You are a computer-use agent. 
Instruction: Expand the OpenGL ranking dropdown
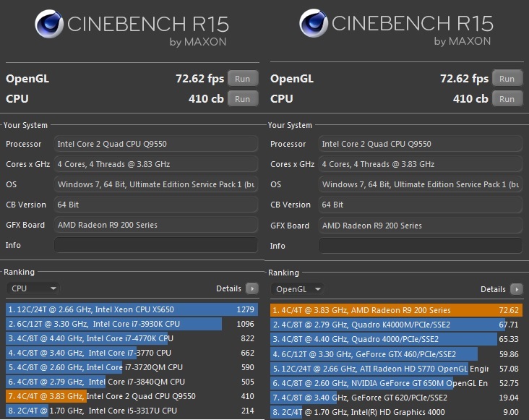297,289
